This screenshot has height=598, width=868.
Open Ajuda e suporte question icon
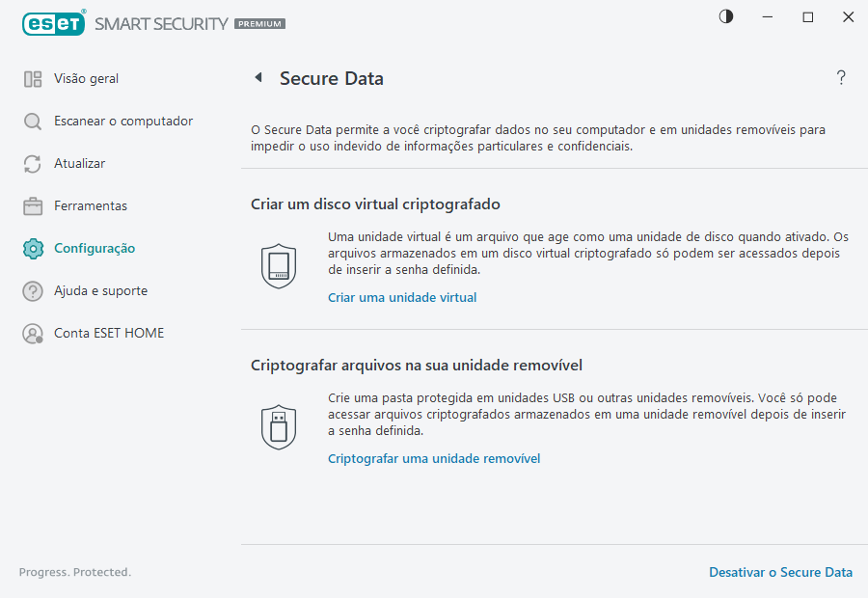coord(32,290)
